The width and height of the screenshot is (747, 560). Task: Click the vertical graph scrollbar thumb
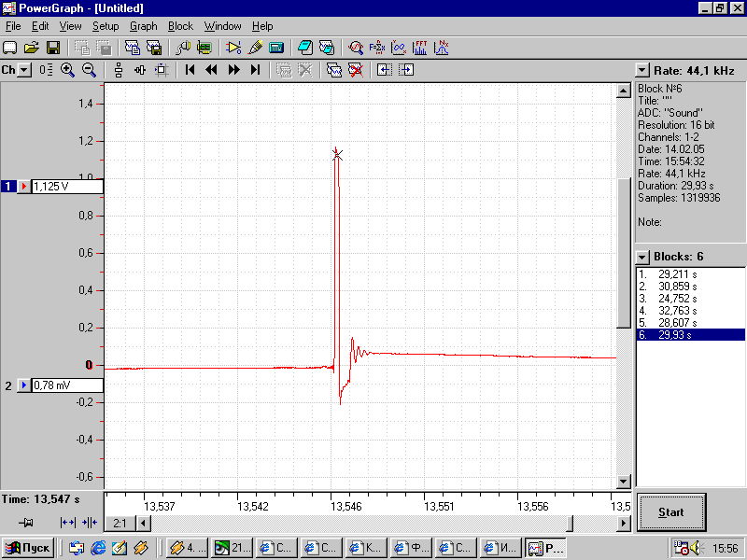click(624, 253)
